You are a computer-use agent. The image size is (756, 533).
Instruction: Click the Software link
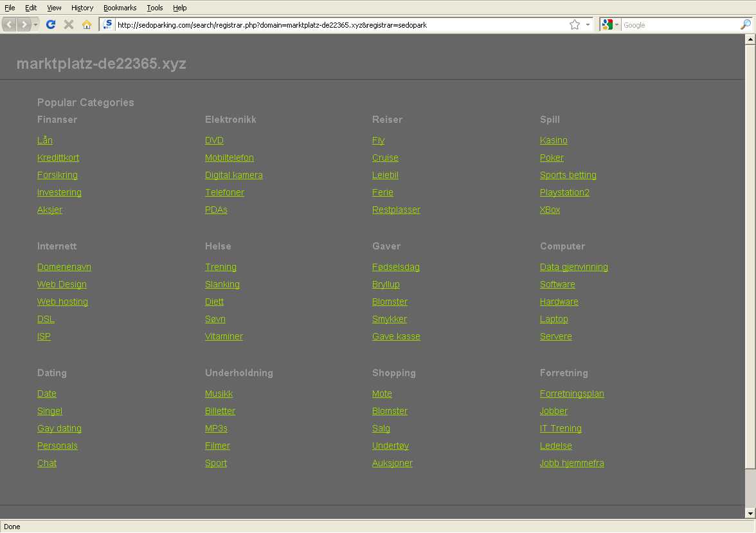[557, 285]
